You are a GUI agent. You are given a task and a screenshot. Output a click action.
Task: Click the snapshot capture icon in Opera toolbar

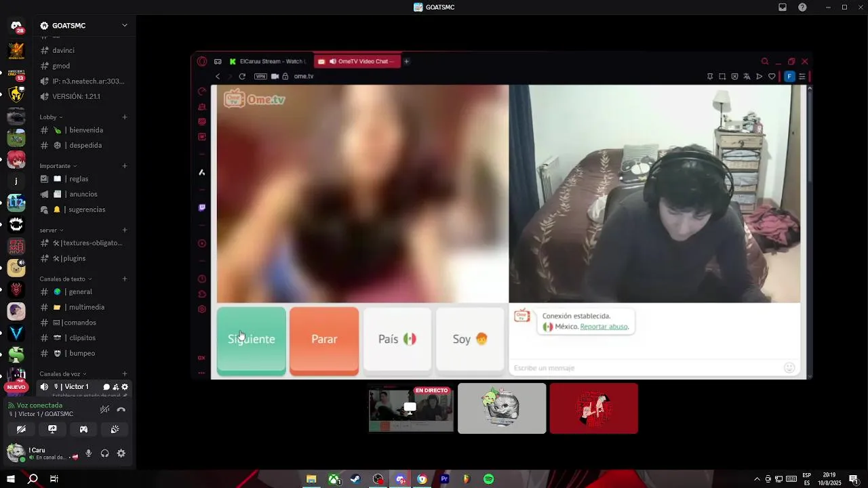(722, 77)
